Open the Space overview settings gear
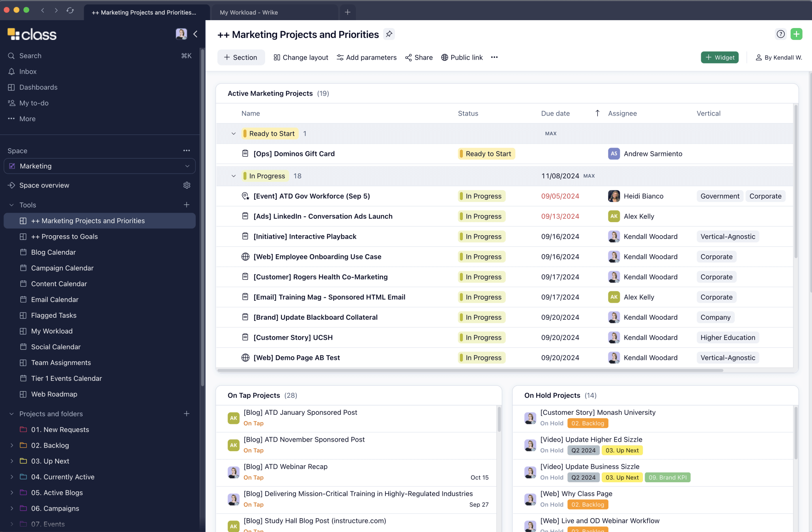The height and width of the screenshot is (532, 812). click(187, 185)
